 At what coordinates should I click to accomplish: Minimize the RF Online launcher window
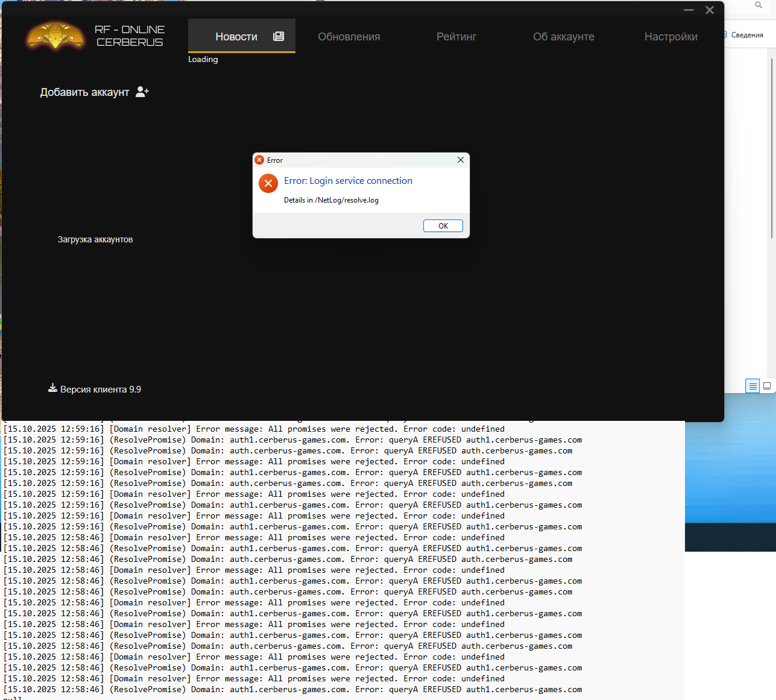(x=689, y=10)
